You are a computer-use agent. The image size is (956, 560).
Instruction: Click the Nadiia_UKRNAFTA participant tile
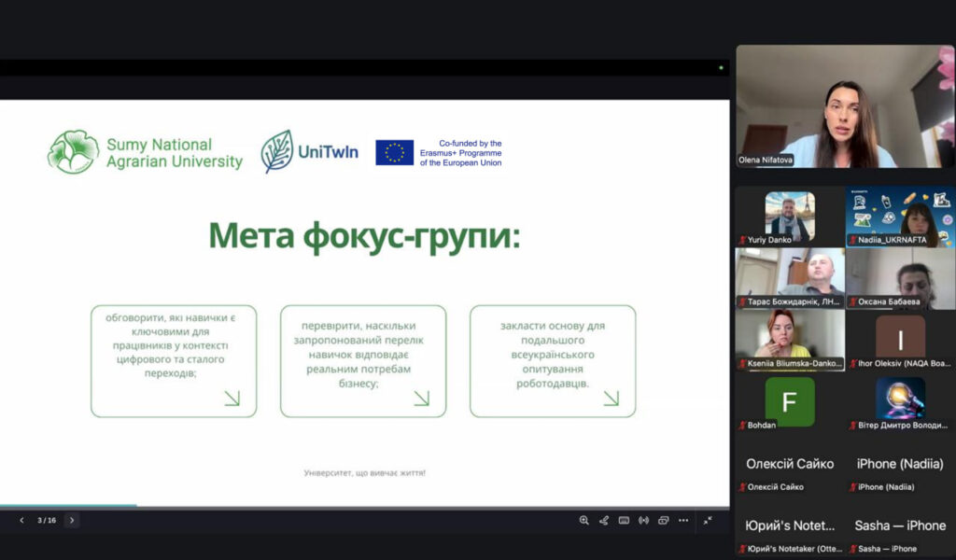click(900, 216)
